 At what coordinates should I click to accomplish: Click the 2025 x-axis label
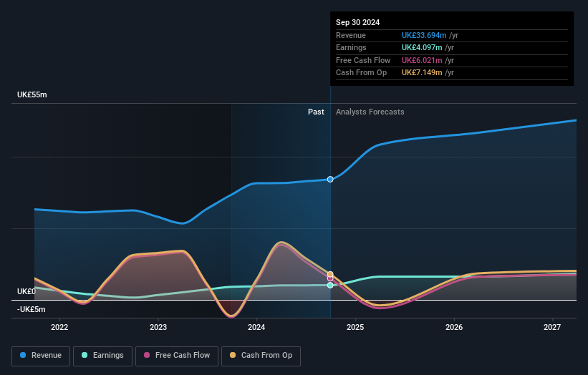pos(355,328)
